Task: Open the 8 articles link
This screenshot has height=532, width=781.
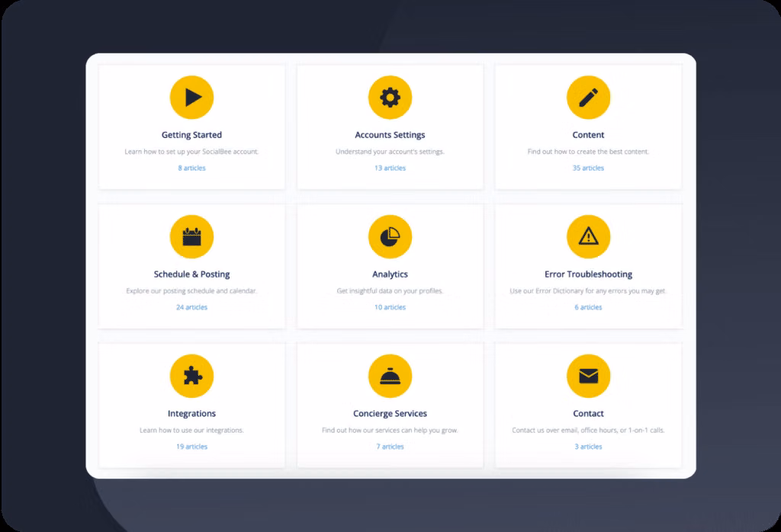Action: (191, 168)
